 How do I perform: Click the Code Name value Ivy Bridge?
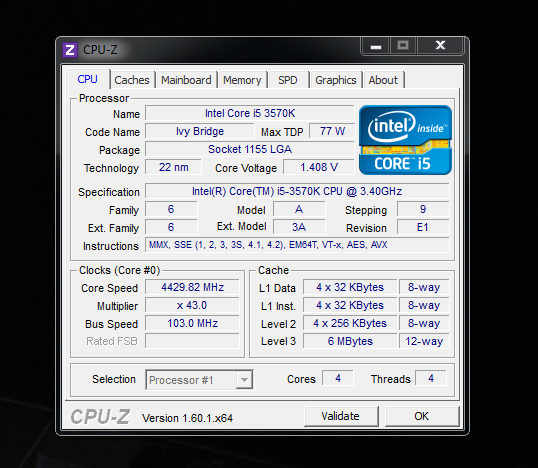200,131
